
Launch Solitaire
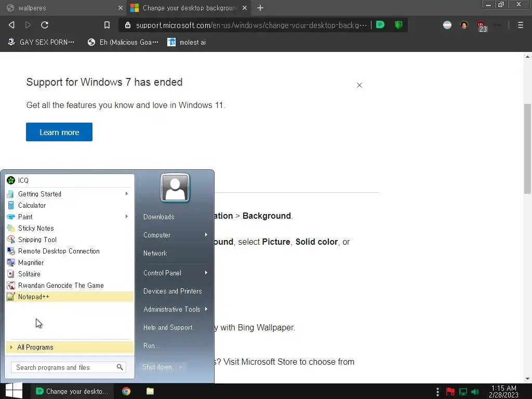(70, 274)
